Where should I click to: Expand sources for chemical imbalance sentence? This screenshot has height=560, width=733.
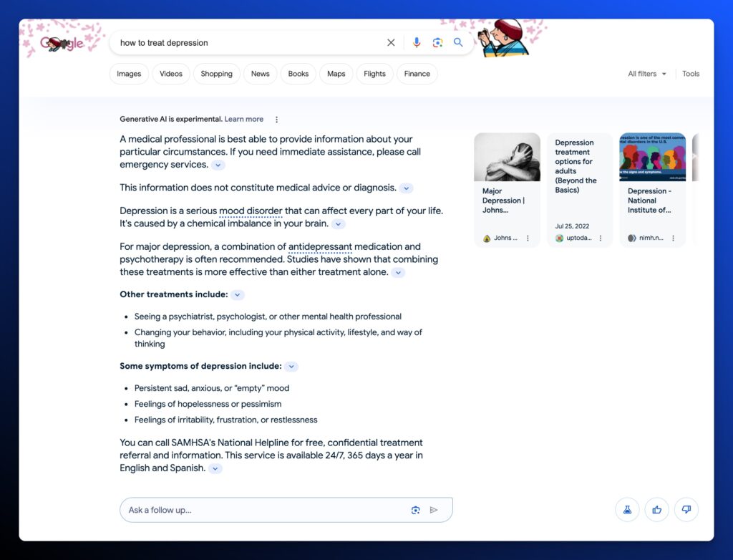[339, 224]
